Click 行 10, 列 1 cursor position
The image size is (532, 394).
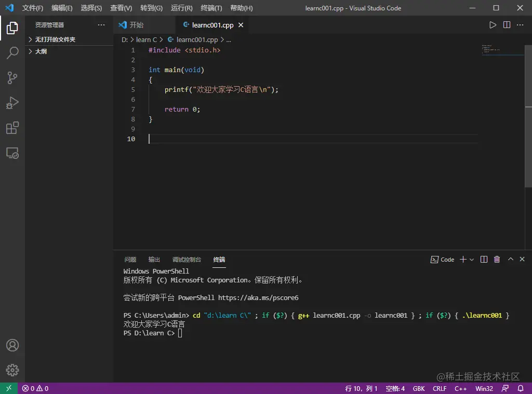[x=361, y=389]
